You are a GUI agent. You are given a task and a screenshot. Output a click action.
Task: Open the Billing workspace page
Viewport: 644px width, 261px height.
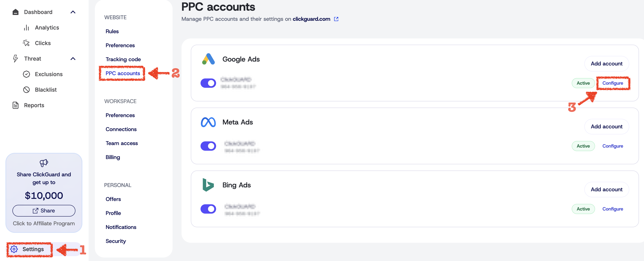(113, 157)
